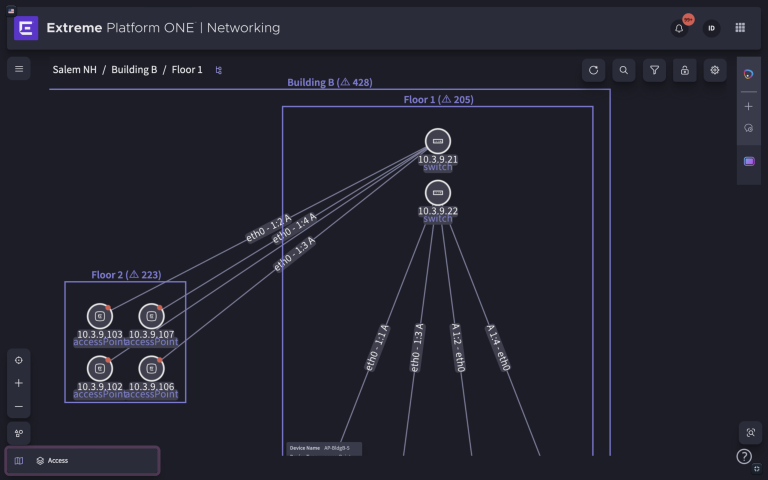768x480 pixels.
Task: Select the Access layer in bottom bar
Action: (x=52, y=461)
